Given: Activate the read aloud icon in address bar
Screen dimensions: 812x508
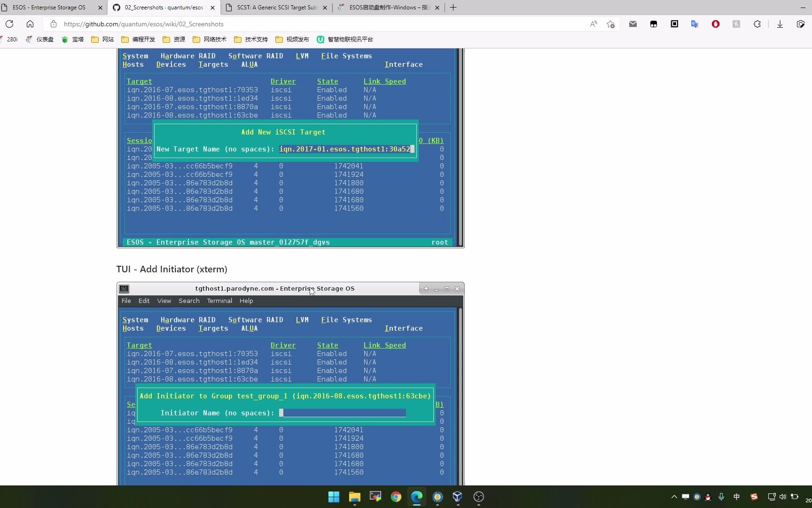Looking at the screenshot, I should click(593, 24).
